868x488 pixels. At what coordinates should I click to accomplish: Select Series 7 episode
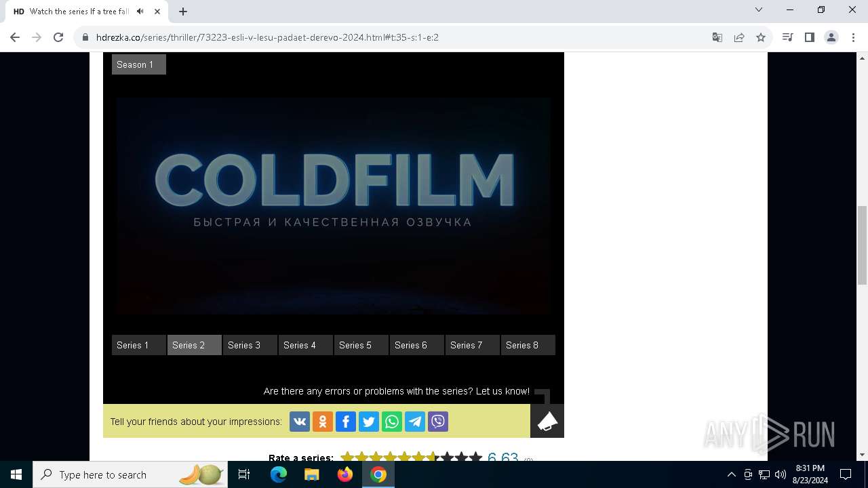point(473,345)
